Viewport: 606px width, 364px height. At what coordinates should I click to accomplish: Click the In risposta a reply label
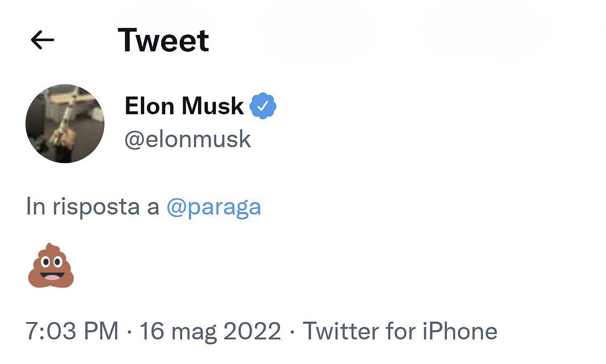click(93, 207)
